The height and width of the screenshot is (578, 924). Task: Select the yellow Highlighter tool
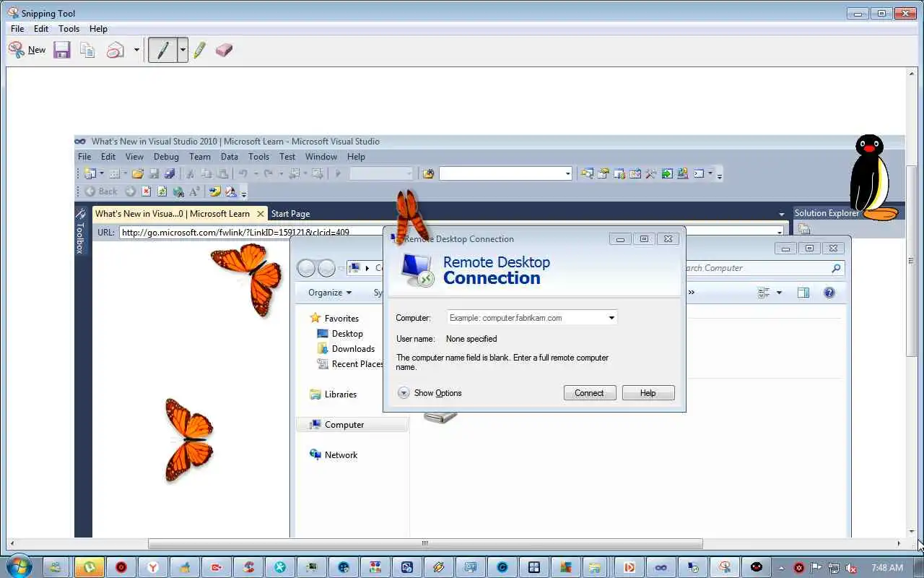coord(200,50)
